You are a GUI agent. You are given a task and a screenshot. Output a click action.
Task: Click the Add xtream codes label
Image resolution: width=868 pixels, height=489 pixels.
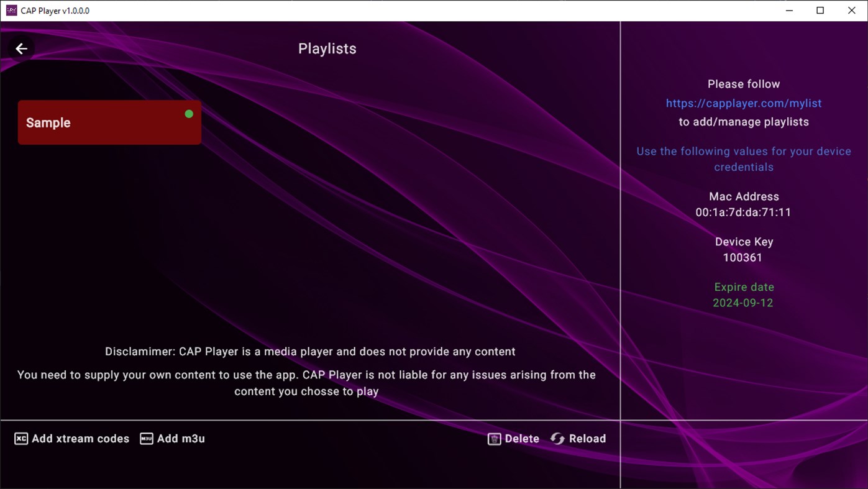pyautogui.click(x=80, y=438)
